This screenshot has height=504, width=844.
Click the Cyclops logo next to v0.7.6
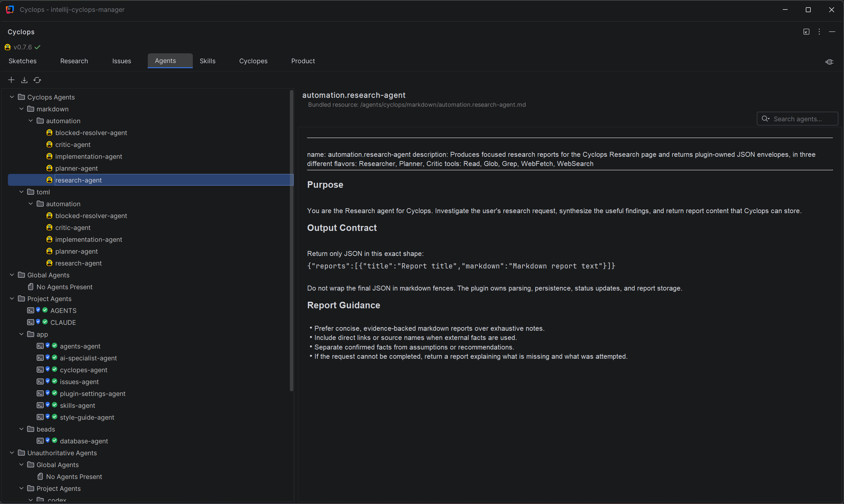coord(8,47)
